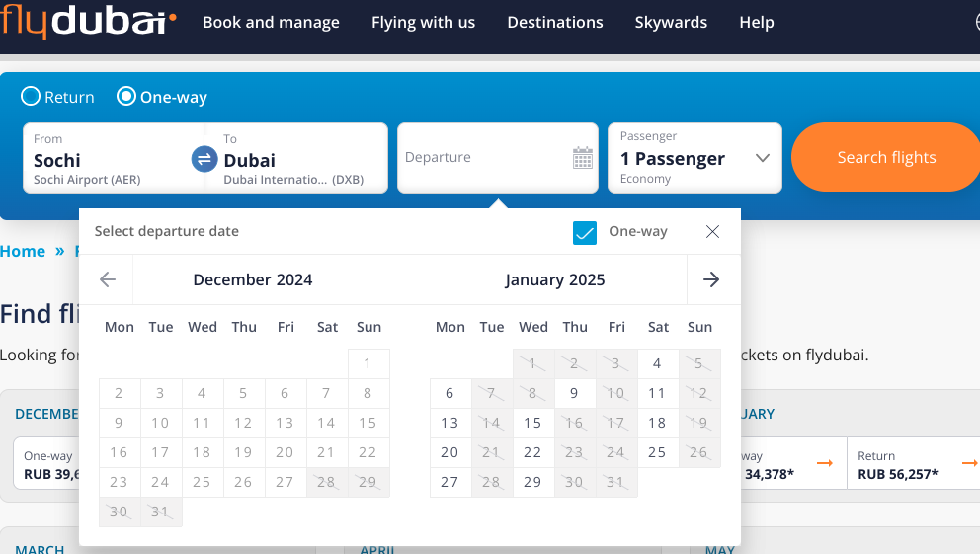The height and width of the screenshot is (554, 980).
Task: Select the One-way trip radio button
Action: click(126, 96)
